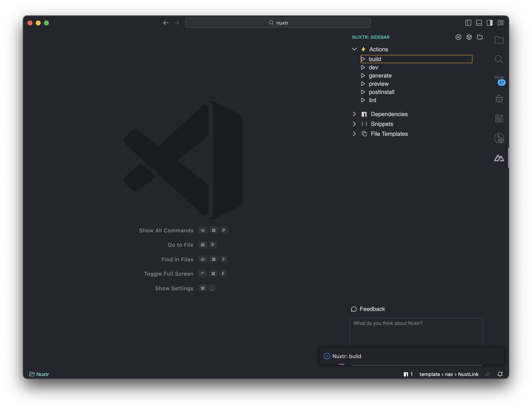The image size is (532, 409).
Task: Open Run and Debug bug icon
Action: click(499, 99)
